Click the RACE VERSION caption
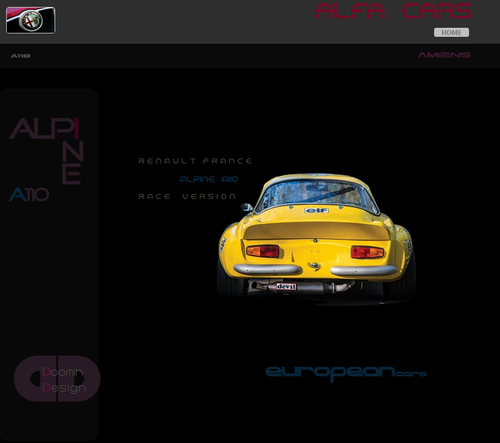The width and height of the screenshot is (500, 443). click(x=187, y=196)
